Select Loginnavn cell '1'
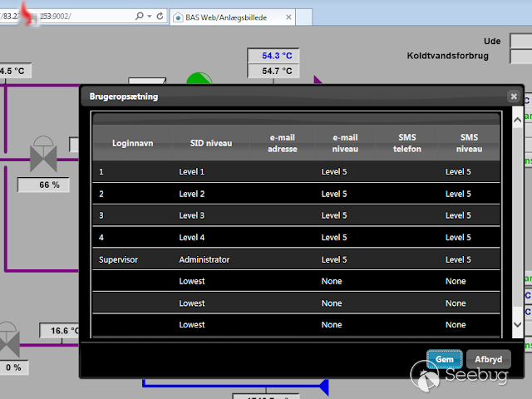The width and height of the screenshot is (532, 399). click(101, 172)
